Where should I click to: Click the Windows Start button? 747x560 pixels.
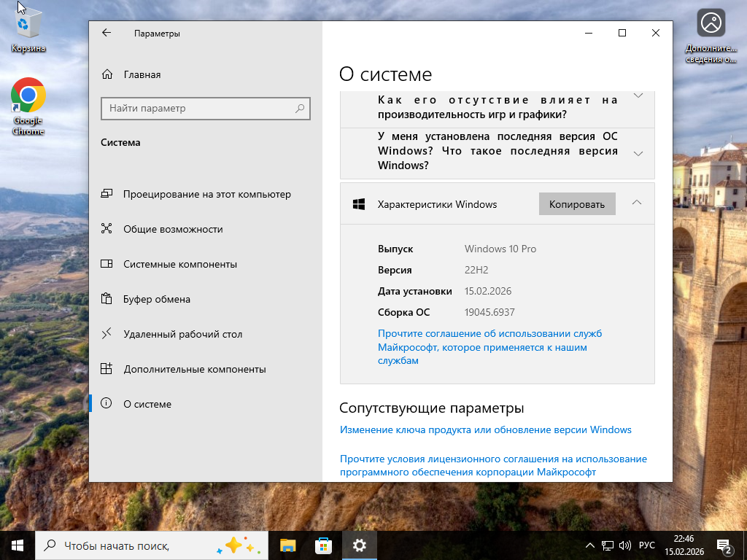coord(18,545)
